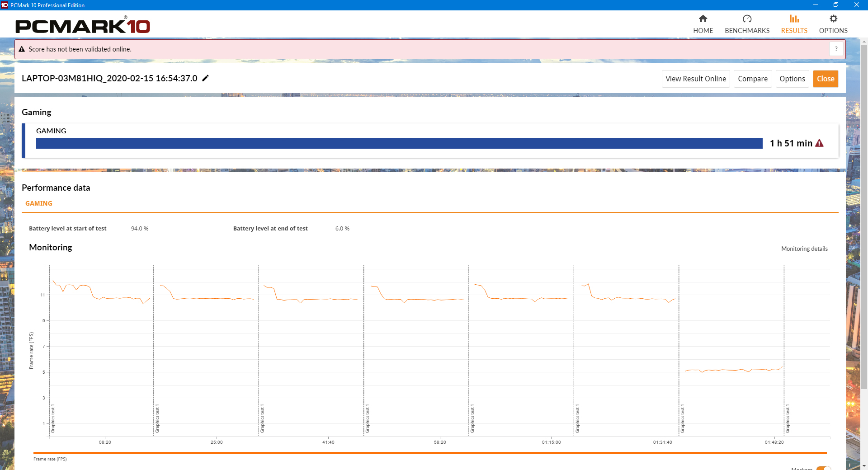Click the 01:48:20 time label on the chart axis
Viewport: 868px width, 470px height.
tap(774, 442)
